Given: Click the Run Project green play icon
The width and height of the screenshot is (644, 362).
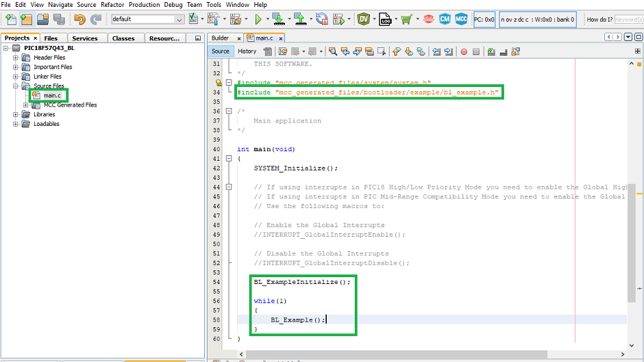Looking at the screenshot, I should pyautogui.click(x=258, y=19).
